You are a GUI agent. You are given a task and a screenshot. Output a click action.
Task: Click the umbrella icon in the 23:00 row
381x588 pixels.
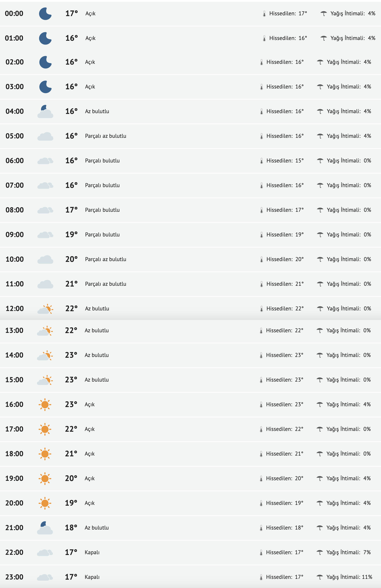coord(320,577)
